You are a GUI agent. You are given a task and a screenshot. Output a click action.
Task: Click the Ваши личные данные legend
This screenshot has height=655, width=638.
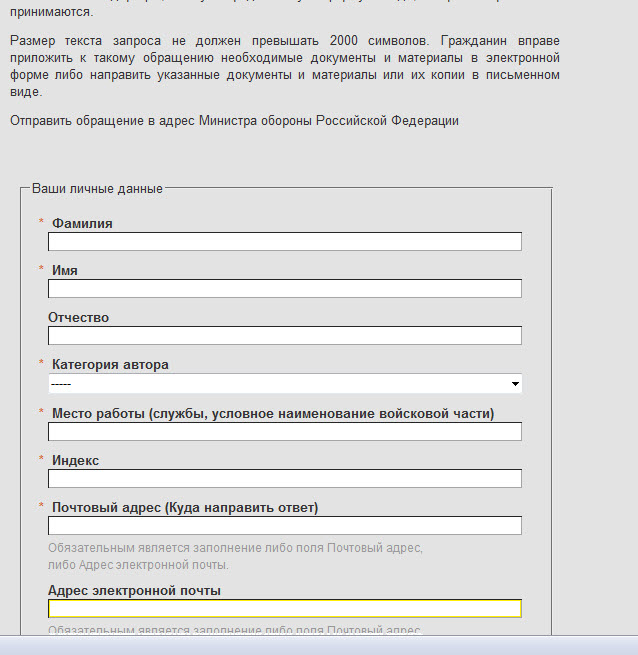coord(97,188)
